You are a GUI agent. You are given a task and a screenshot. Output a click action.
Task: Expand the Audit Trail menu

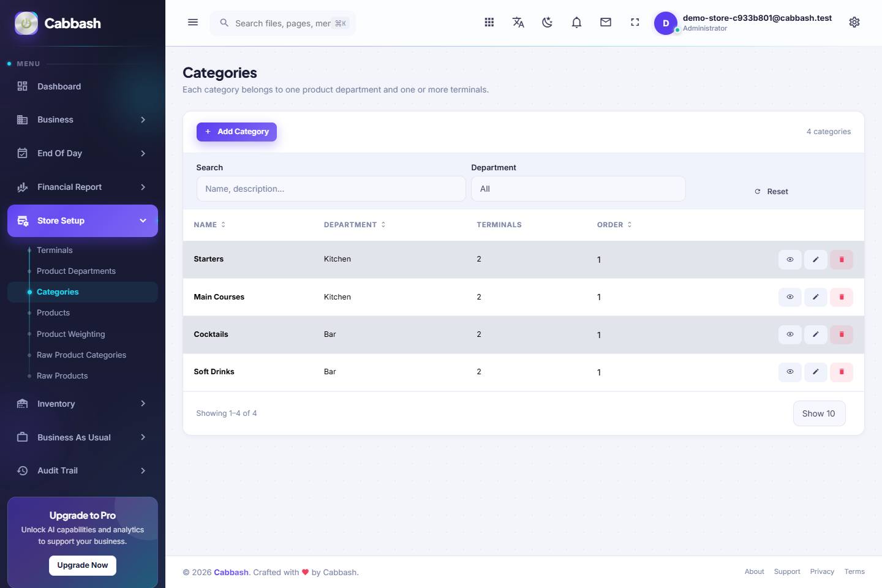point(83,470)
